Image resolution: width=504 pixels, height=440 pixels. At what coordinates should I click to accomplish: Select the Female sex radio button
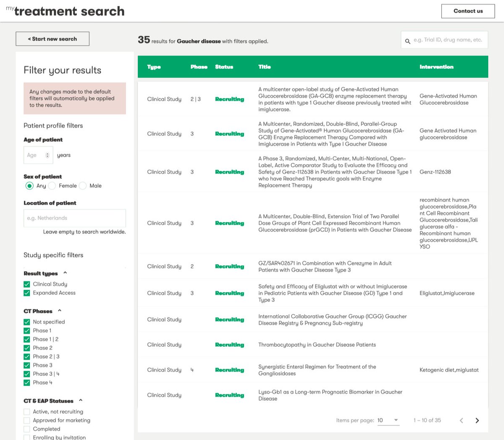(52, 186)
